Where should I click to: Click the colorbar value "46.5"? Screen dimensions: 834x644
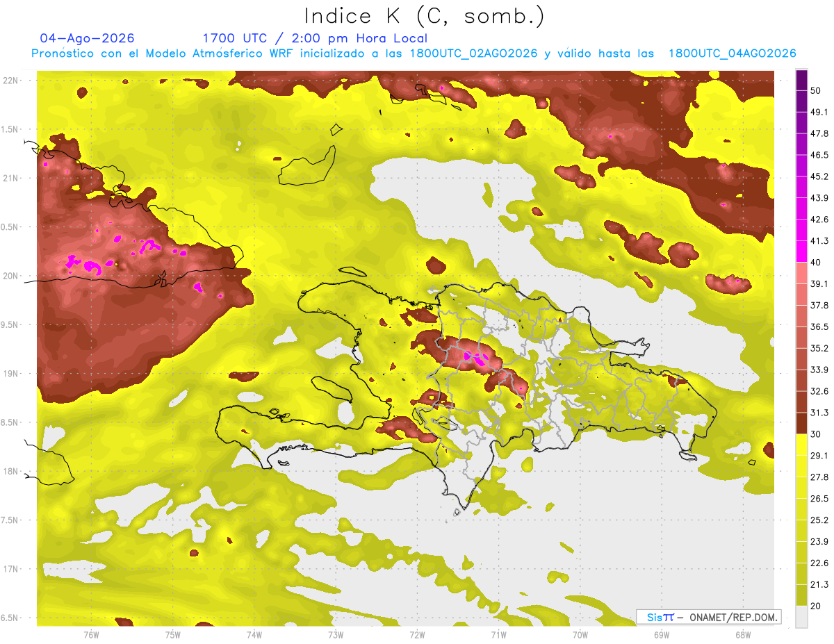click(819, 155)
